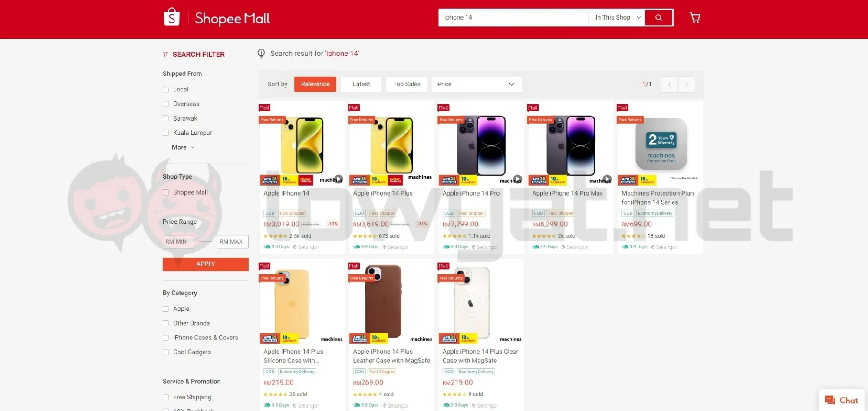This screenshot has width=868, height=411.
Task: Play video on iPhone 14 Pro Max thumbnail
Action: 607,179
